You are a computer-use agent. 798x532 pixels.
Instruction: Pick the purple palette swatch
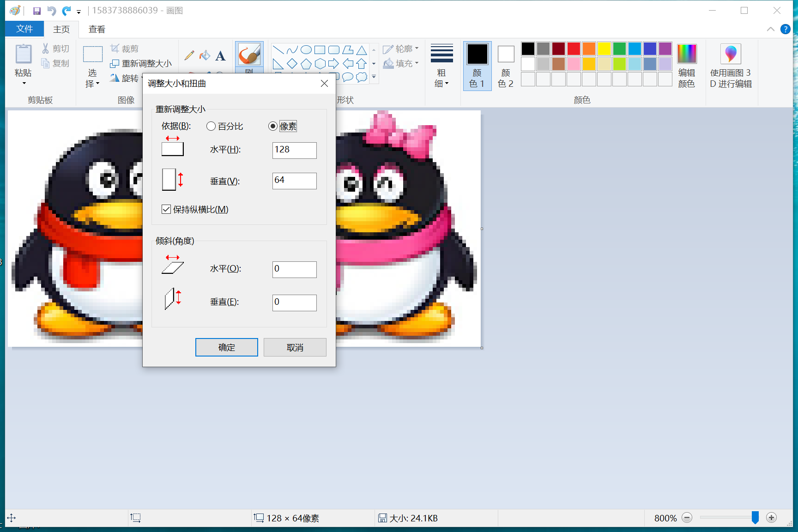point(665,48)
